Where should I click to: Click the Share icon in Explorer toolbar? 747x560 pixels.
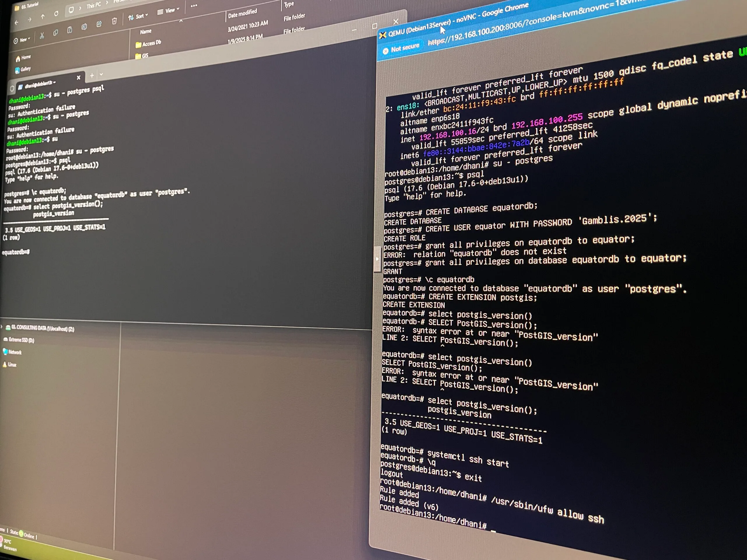[x=99, y=24]
